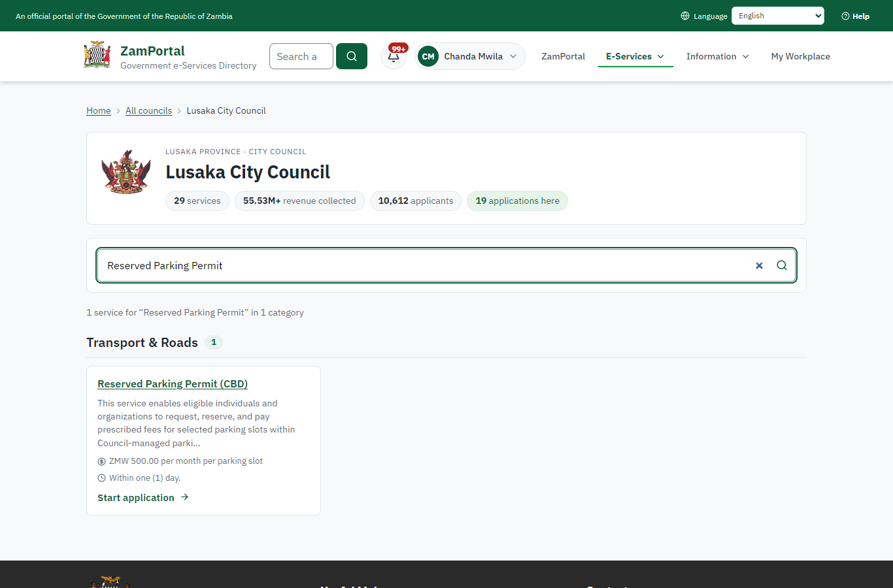Click the green header search button

[352, 56]
